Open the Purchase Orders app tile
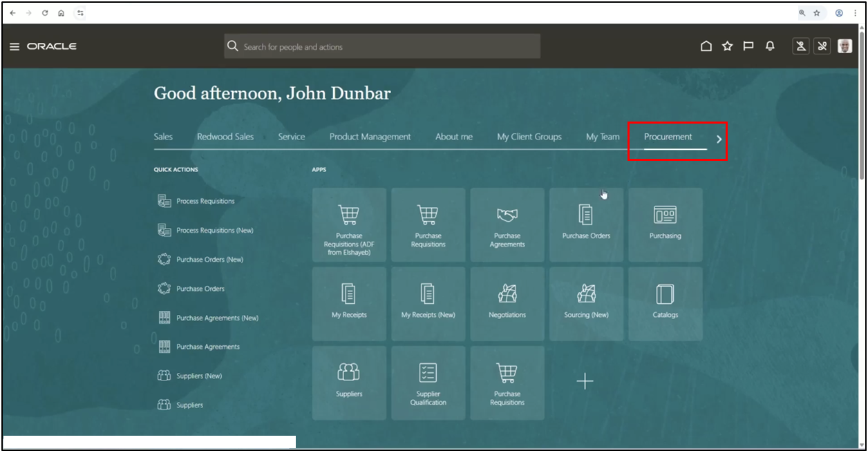Viewport: 868px width, 453px height. click(x=586, y=224)
